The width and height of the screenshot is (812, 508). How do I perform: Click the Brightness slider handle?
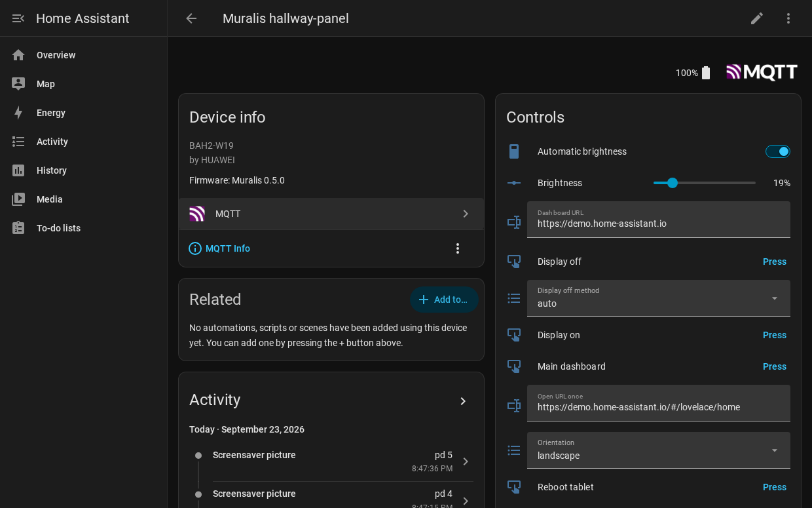click(x=673, y=183)
